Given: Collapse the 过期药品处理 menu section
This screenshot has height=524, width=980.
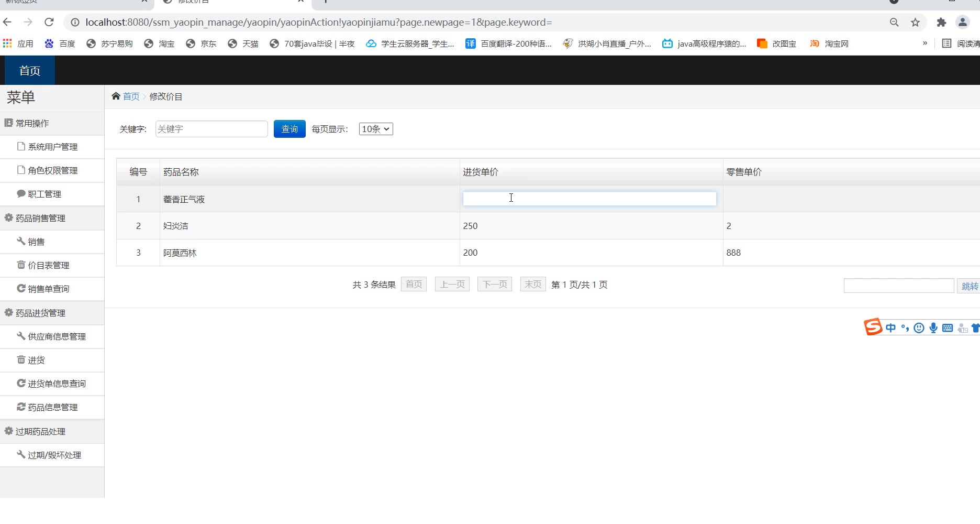Looking at the screenshot, I should coord(52,431).
